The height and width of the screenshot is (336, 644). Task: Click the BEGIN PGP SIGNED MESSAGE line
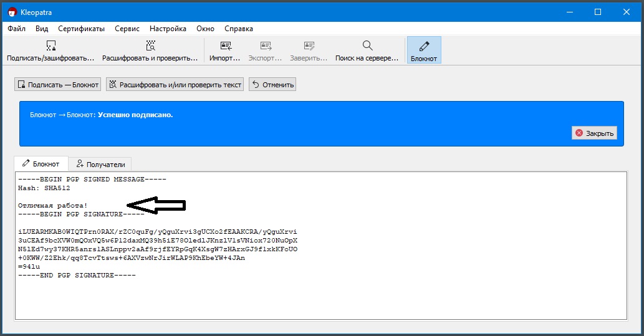coord(92,180)
